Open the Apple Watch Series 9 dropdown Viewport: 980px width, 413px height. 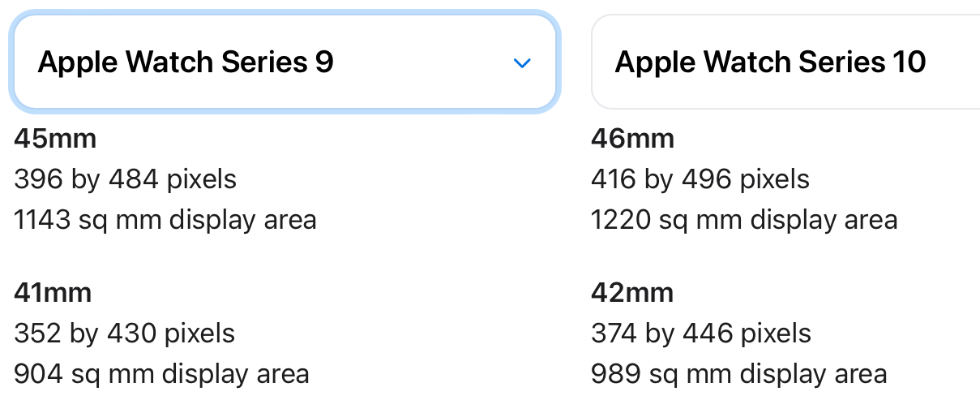(285, 62)
